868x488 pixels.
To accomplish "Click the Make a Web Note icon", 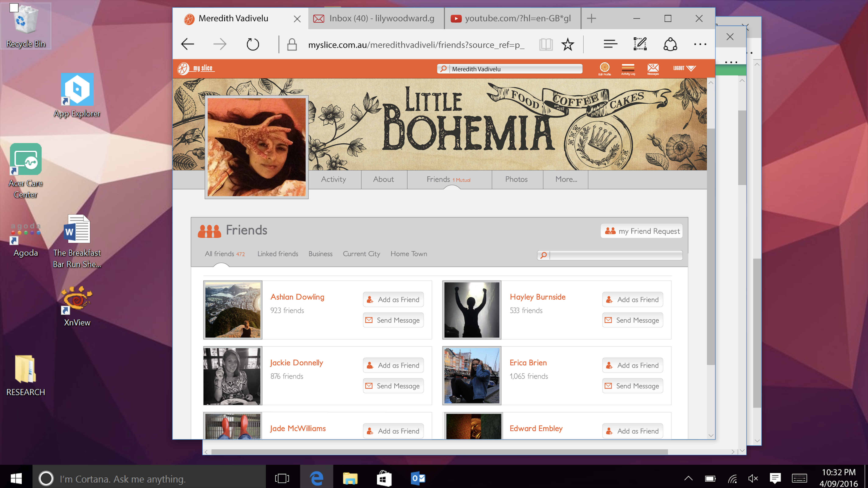I will coord(640,44).
